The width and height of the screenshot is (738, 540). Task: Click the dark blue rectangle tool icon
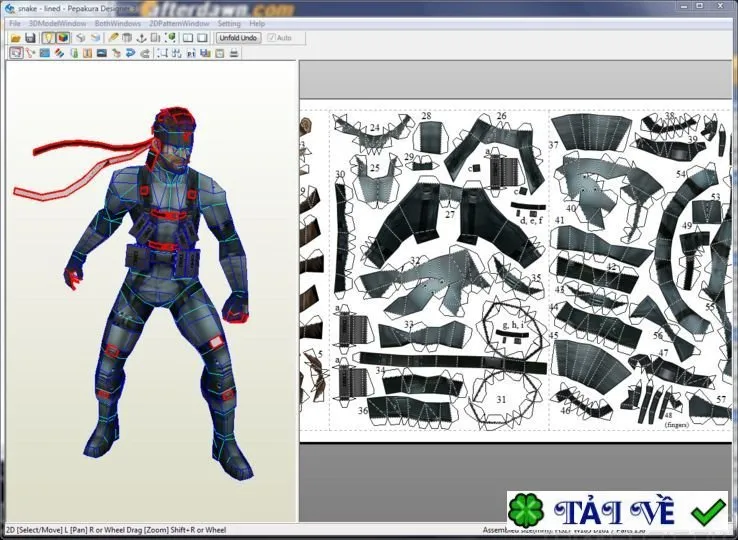[x=102, y=53]
